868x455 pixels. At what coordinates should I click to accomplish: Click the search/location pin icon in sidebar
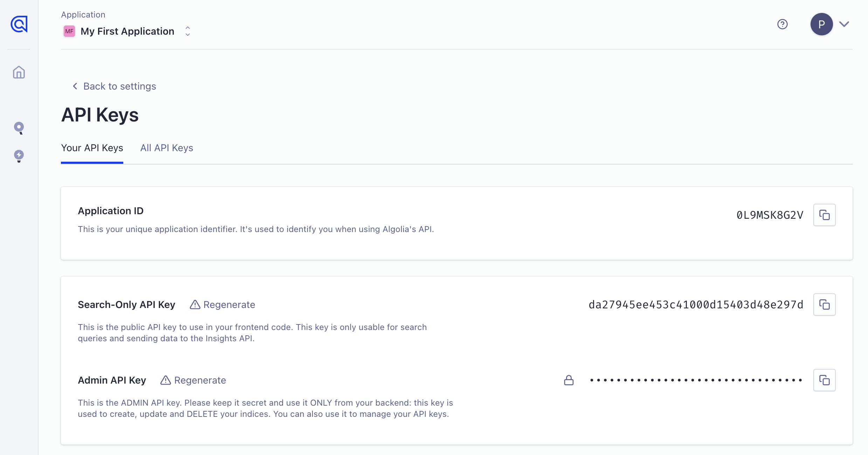19,127
